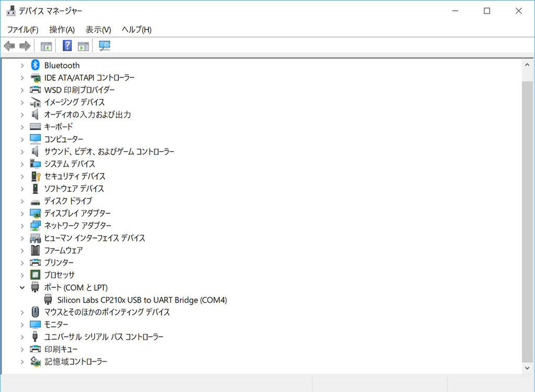535x392 pixels.
Task: Click the blue question mark help icon
Action: (67, 45)
